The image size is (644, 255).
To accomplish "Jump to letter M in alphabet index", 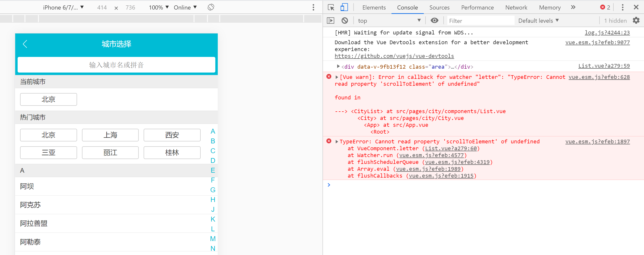I will [213, 239].
